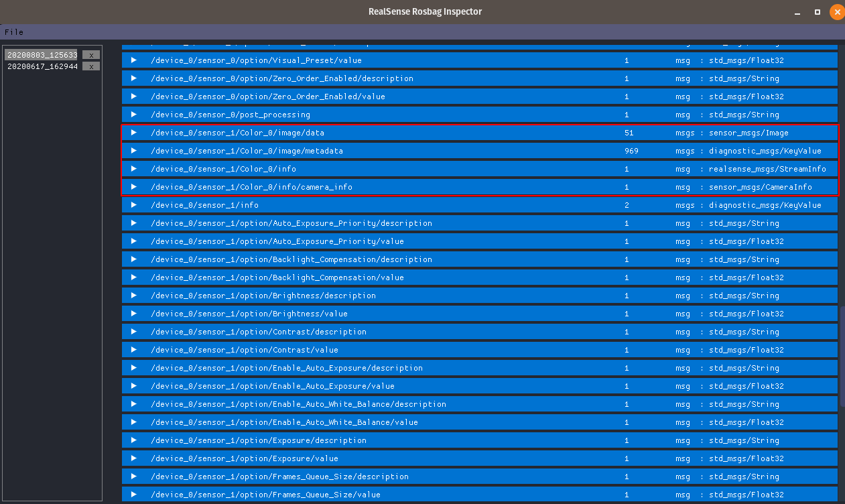
Task: Minimize the Rosbag Inspector window
Action: tap(797, 12)
